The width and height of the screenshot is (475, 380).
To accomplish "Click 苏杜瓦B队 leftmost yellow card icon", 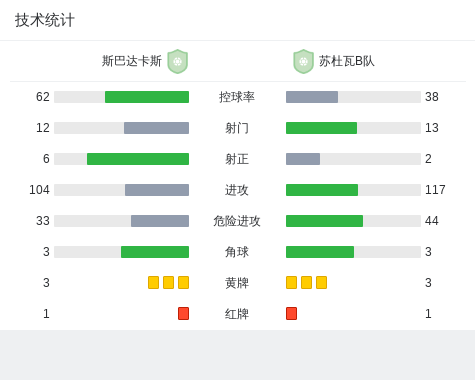I will pos(291,282).
